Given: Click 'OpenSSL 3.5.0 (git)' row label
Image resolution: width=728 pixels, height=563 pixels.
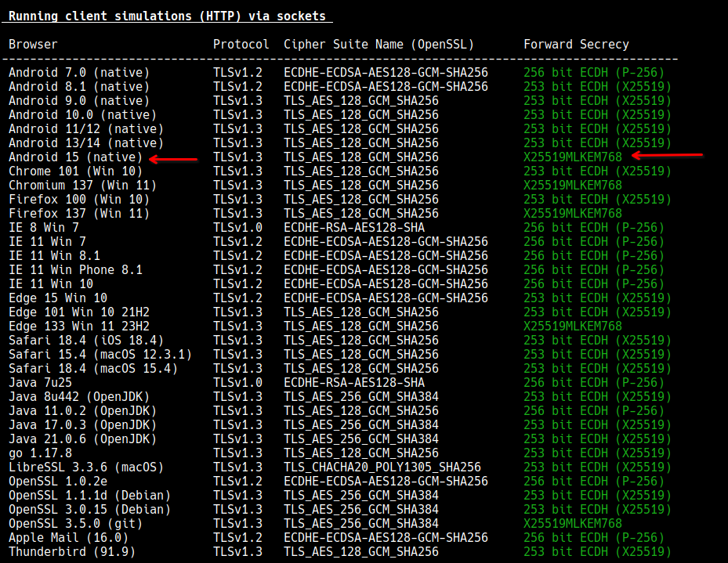Looking at the screenshot, I should click(76, 524).
